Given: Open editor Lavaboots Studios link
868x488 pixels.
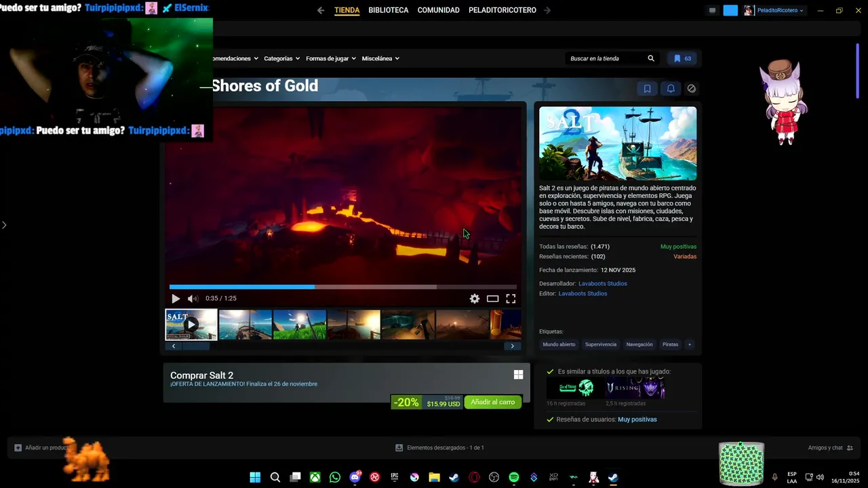Looking at the screenshot, I should click(x=583, y=293).
